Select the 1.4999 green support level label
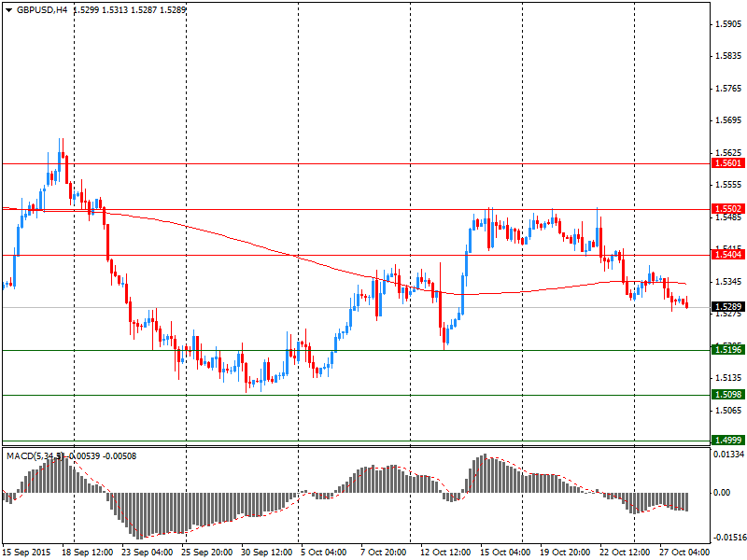Viewport: 747px width, 560px height. tap(728, 441)
